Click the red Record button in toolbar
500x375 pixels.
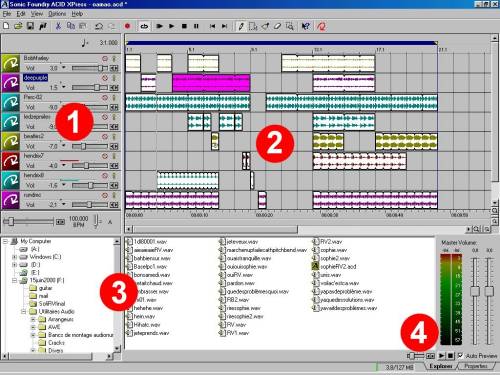[127, 26]
